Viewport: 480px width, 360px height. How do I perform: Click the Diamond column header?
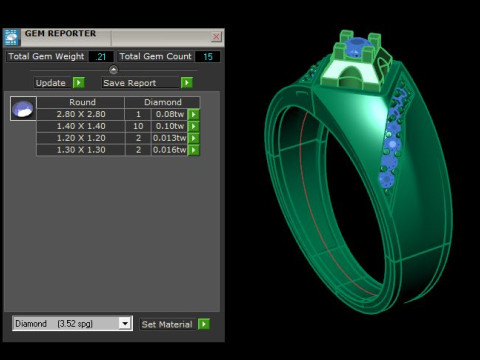[x=163, y=102]
